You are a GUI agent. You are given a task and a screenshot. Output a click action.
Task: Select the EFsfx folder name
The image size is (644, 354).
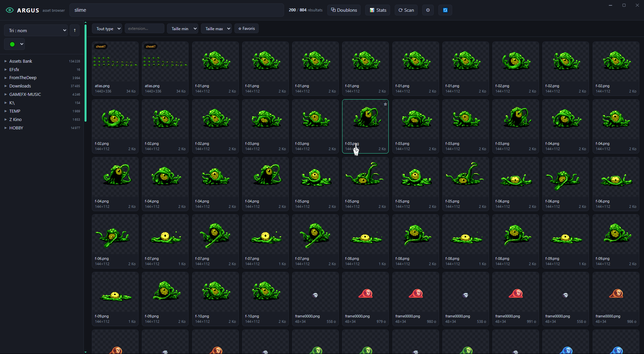[14, 69]
